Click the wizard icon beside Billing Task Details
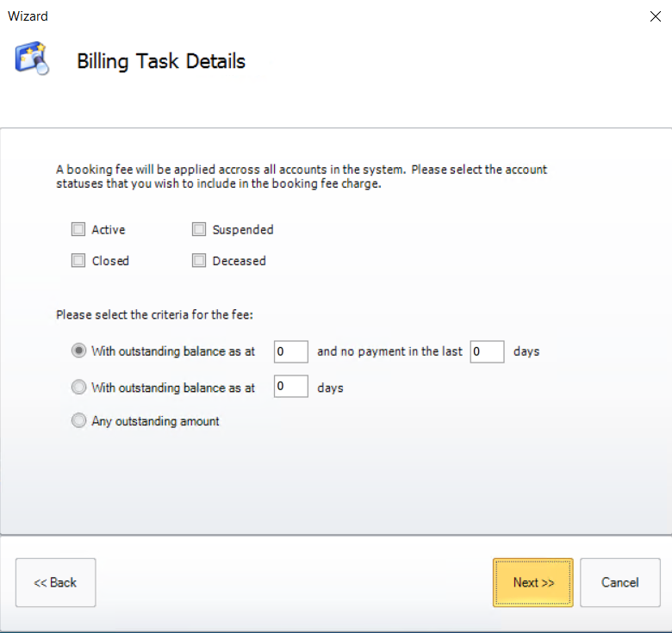Image resolution: width=672 pixels, height=633 pixels. 32,59
